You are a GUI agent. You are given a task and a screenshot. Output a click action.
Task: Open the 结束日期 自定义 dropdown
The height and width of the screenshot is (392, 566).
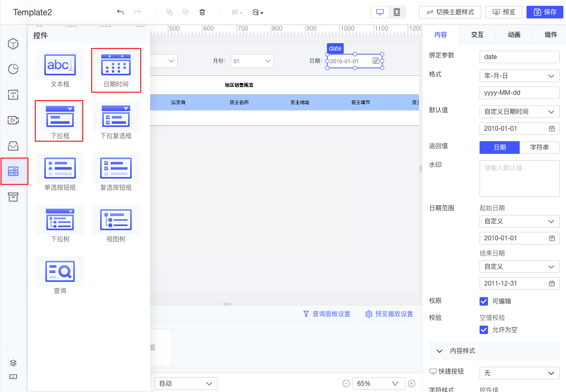520,267
